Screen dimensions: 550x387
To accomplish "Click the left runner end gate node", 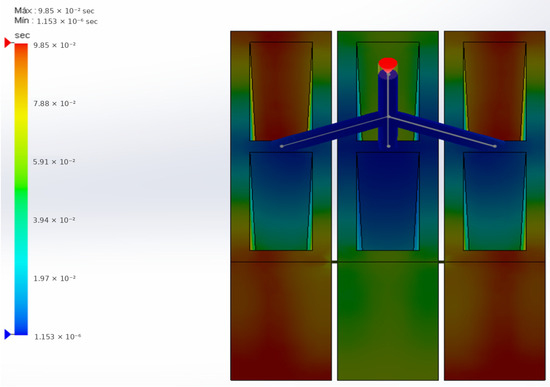I will tap(282, 146).
